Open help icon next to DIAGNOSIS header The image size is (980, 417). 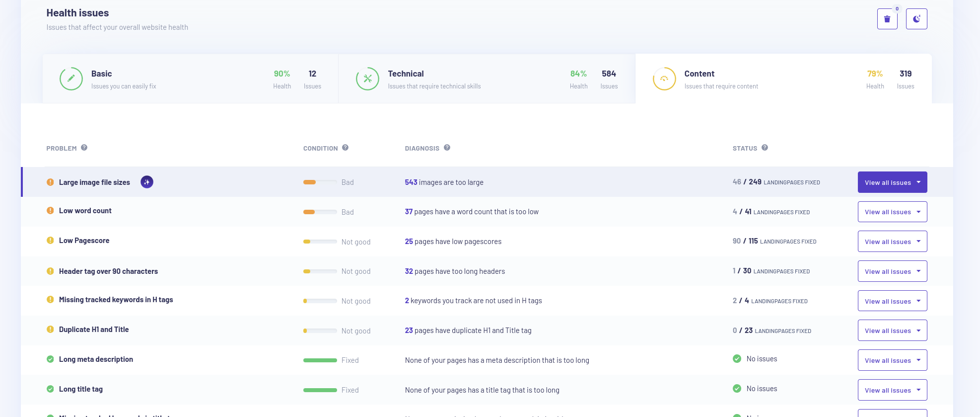447,148
